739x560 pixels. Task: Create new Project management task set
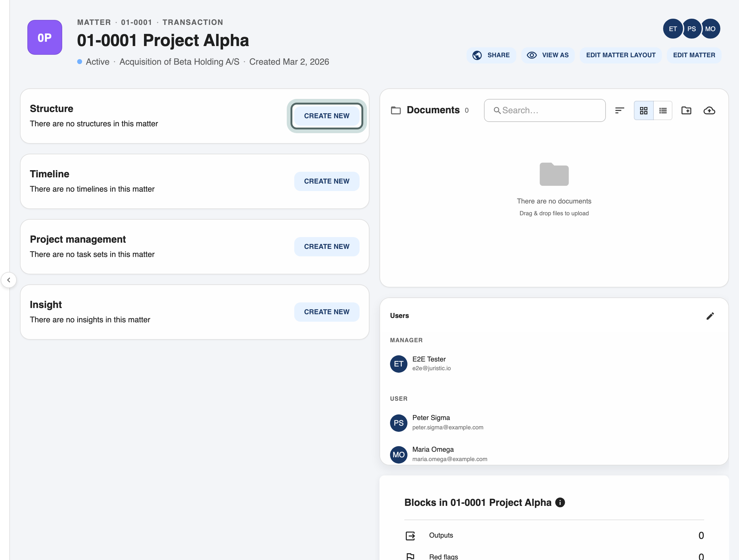(x=327, y=247)
